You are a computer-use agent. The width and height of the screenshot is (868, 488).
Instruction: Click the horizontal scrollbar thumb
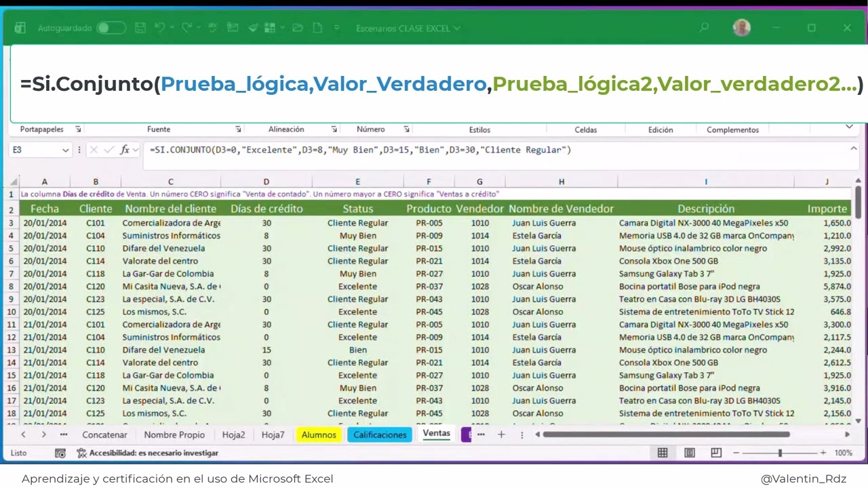pyautogui.click(x=666, y=434)
